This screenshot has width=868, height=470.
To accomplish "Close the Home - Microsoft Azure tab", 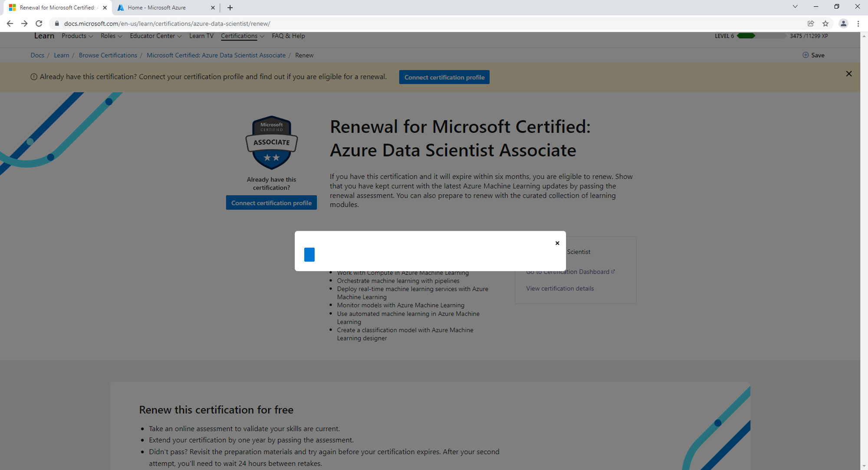I will tap(213, 7).
